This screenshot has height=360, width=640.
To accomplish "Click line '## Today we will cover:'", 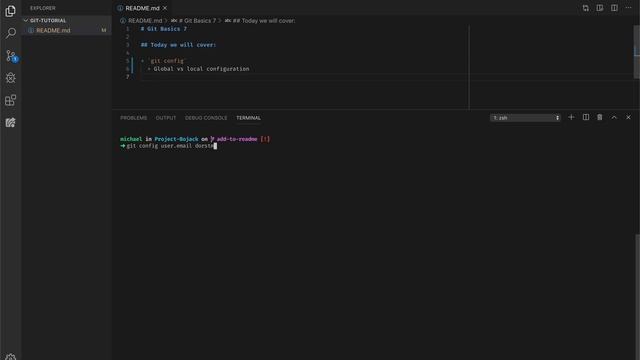I will (178, 45).
